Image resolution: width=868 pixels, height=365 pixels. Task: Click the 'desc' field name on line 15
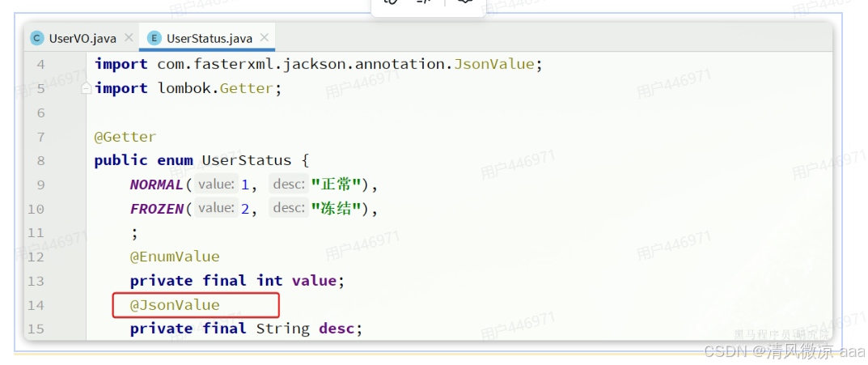pyautogui.click(x=336, y=329)
